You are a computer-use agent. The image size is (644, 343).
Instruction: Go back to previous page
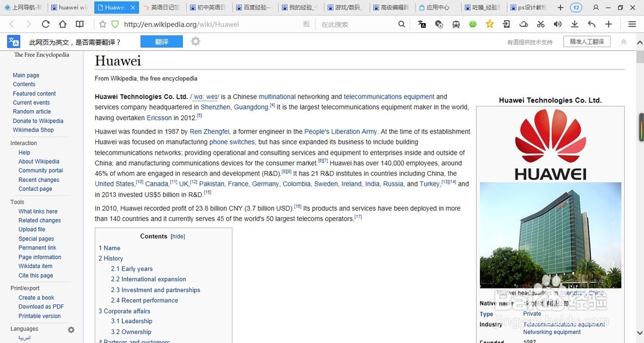[x=12, y=24]
